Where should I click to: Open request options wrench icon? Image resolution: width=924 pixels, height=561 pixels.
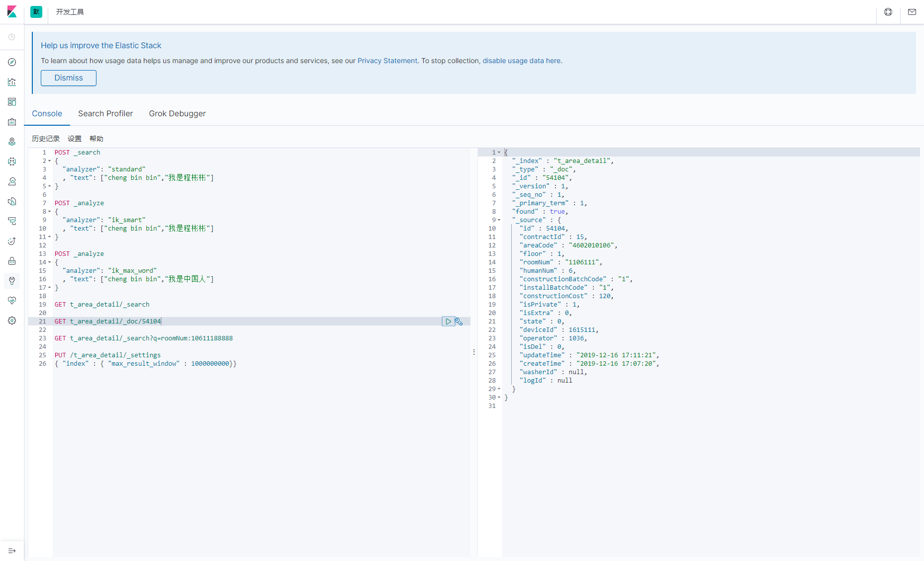(459, 321)
